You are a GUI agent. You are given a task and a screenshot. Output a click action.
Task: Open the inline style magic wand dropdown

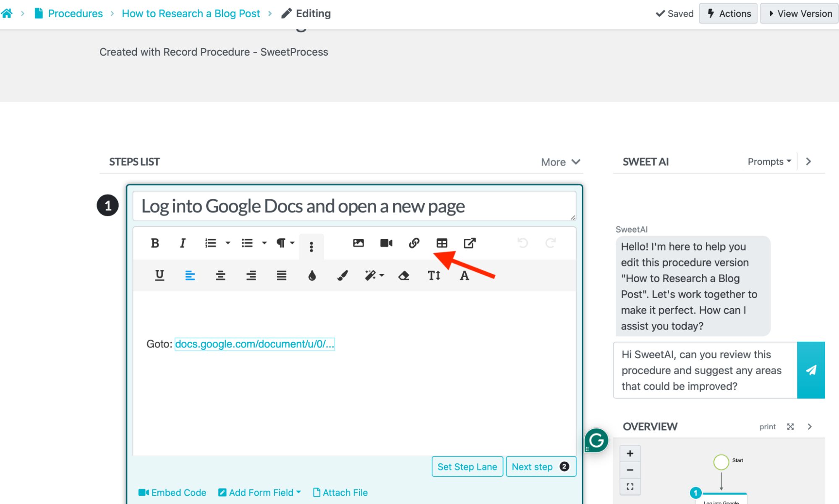click(374, 275)
